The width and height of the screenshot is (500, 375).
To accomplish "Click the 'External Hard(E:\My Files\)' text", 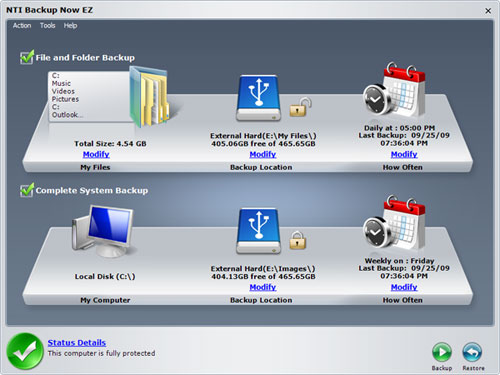I will (x=263, y=136).
